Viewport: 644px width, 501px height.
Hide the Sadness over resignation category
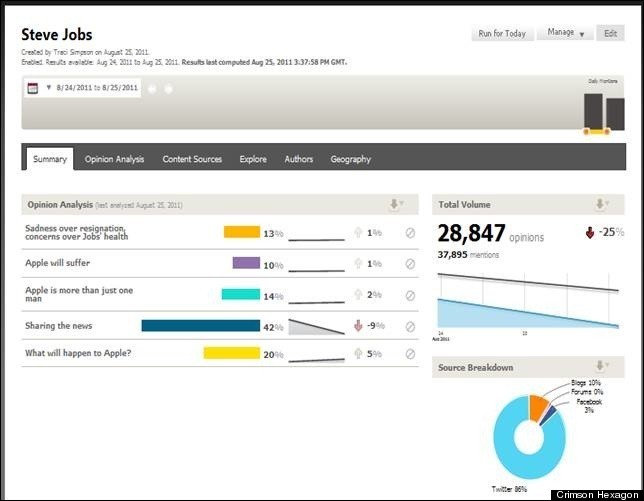[410, 233]
